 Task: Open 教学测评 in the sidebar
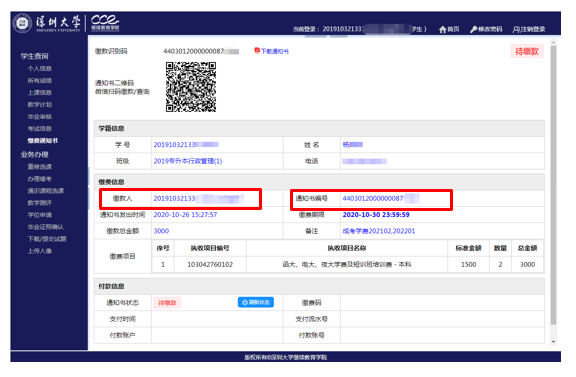click(39, 203)
